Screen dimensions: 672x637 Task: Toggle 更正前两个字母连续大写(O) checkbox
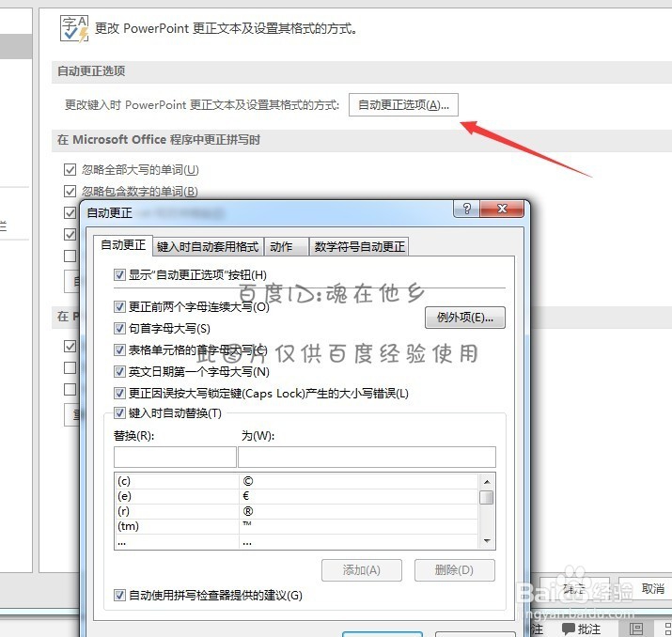(x=119, y=306)
